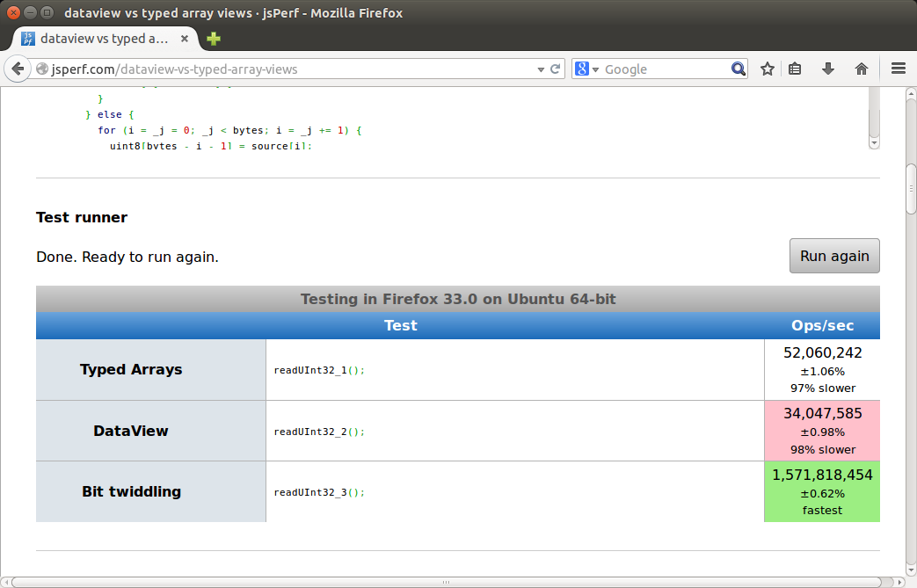Click Done. Ready to run again status
Viewport: 917px width, 588px height.
(x=127, y=258)
